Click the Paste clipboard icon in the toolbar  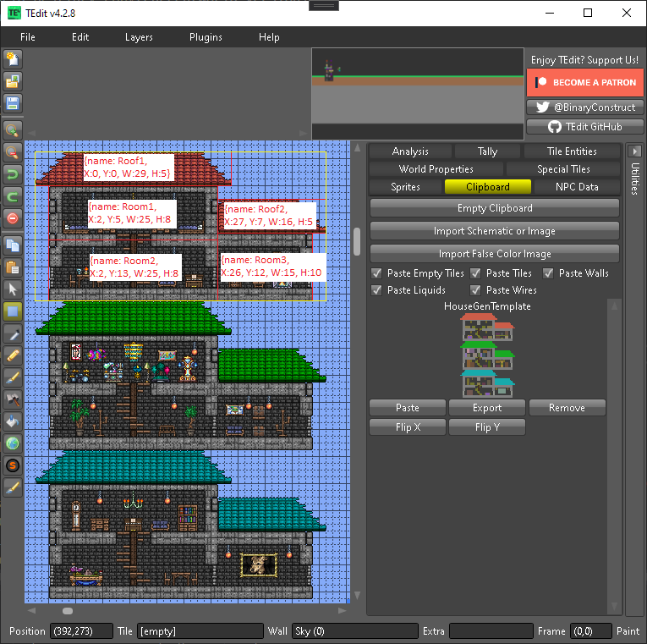click(13, 267)
